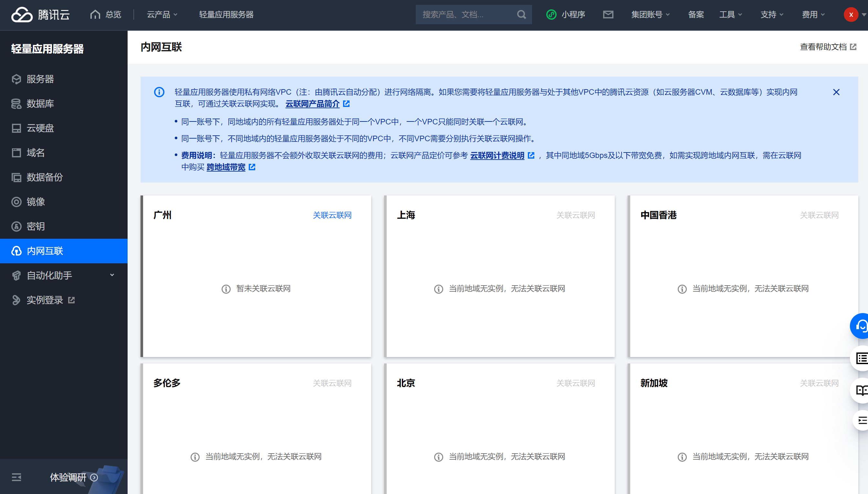Open the floating indent-list button at right edge

(x=861, y=421)
